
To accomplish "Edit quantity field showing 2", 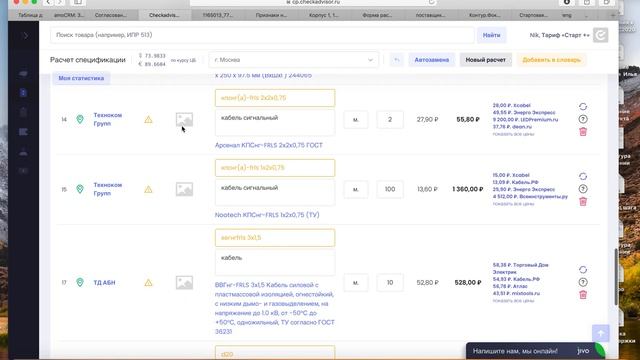I will [x=390, y=120].
